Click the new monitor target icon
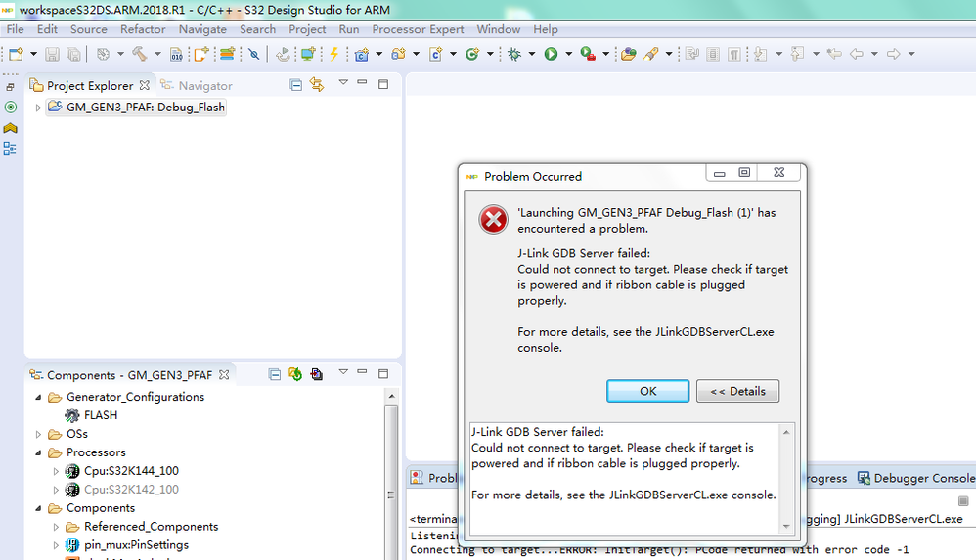976x560 pixels. pos(307,54)
